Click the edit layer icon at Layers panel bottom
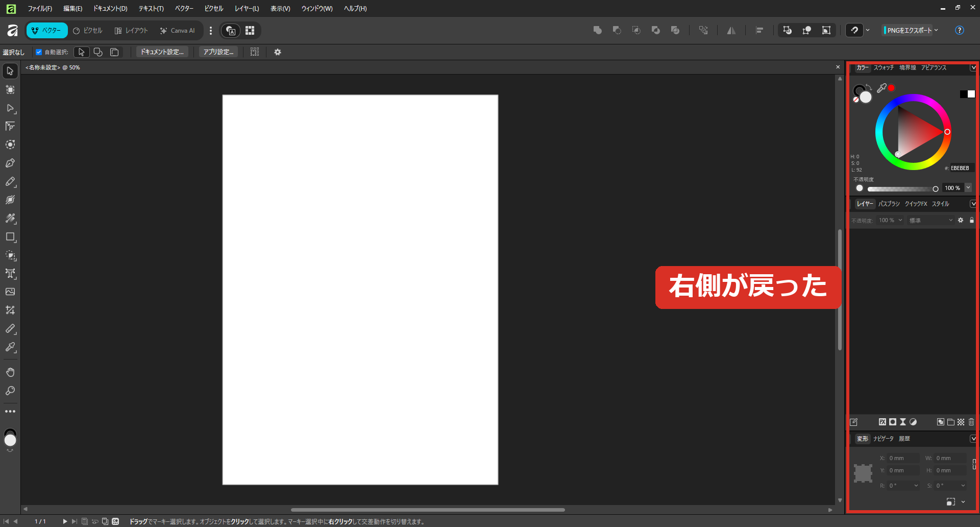980x527 pixels. (x=854, y=422)
